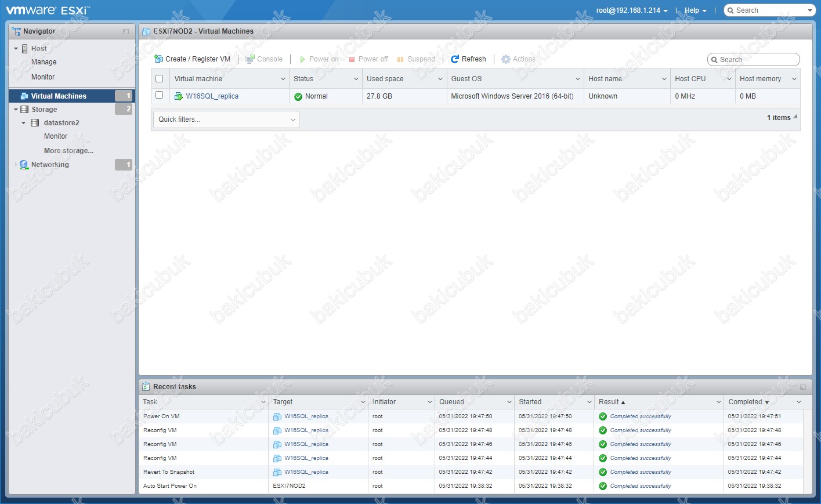Click the W16SQL_replica VM icon in list

179,96
